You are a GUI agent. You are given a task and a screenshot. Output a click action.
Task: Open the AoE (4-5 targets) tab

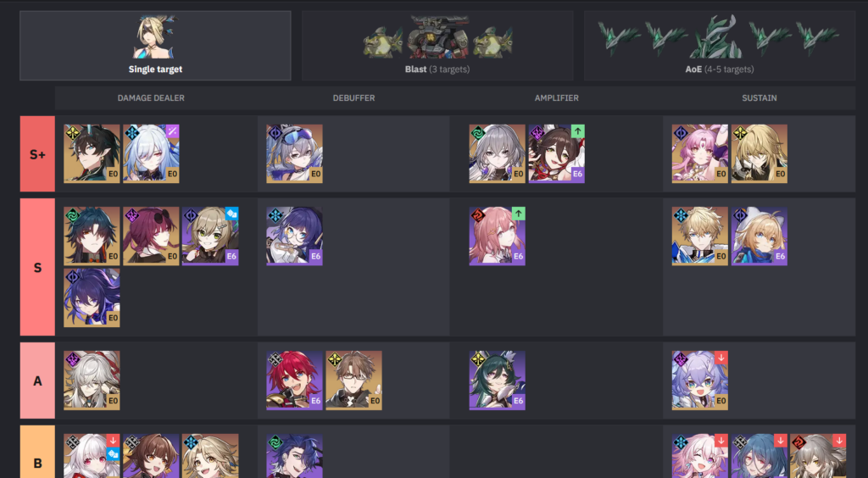coord(719,46)
